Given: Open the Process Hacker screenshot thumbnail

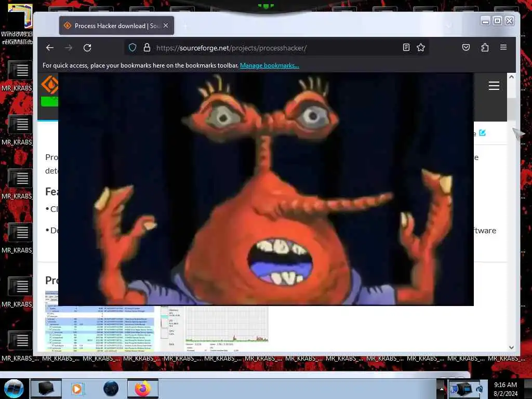Looking at the screenshot, I should [99, 321].
